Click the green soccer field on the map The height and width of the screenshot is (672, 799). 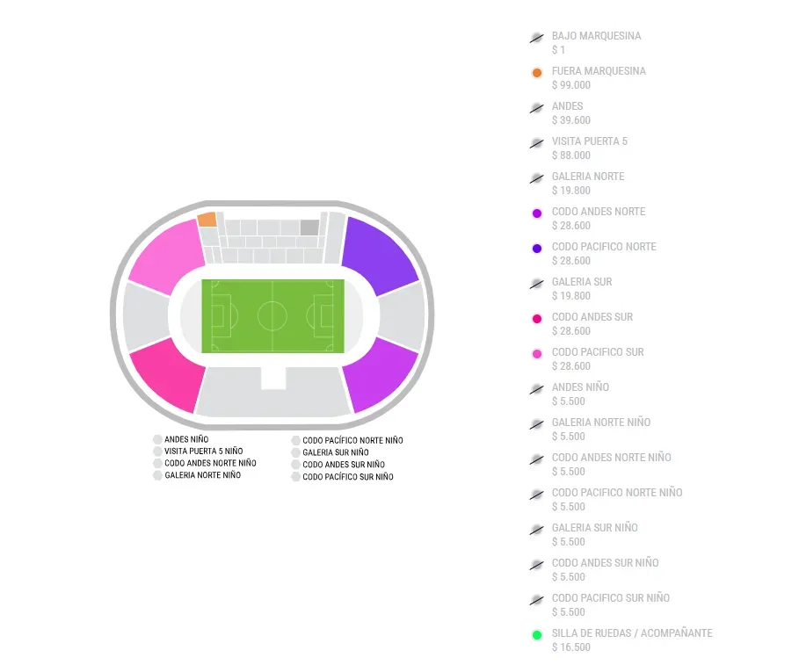tap(272, 315)
